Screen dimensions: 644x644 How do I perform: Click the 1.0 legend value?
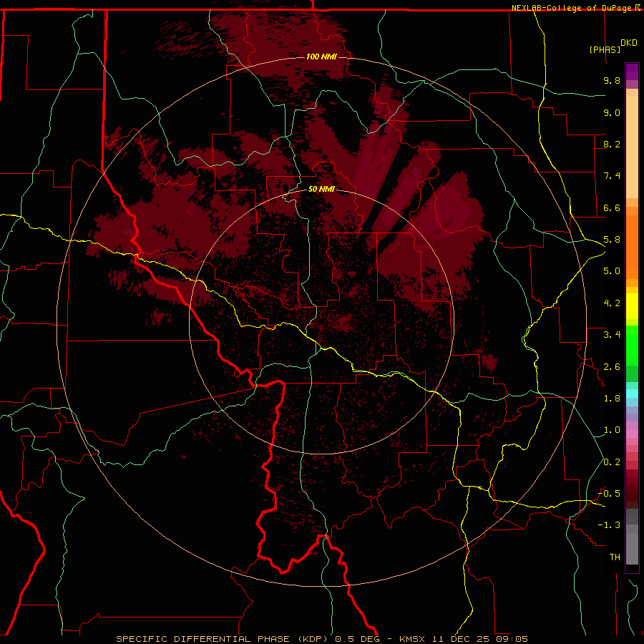pyautogui.click(x=612, y=430)
